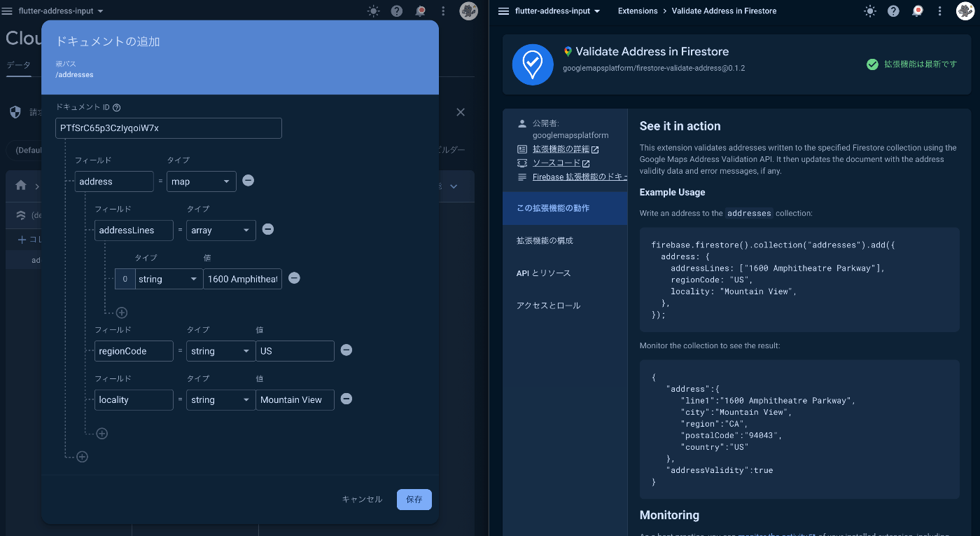
Task: Remove the addressLines array field
Action: click(267, 229)
